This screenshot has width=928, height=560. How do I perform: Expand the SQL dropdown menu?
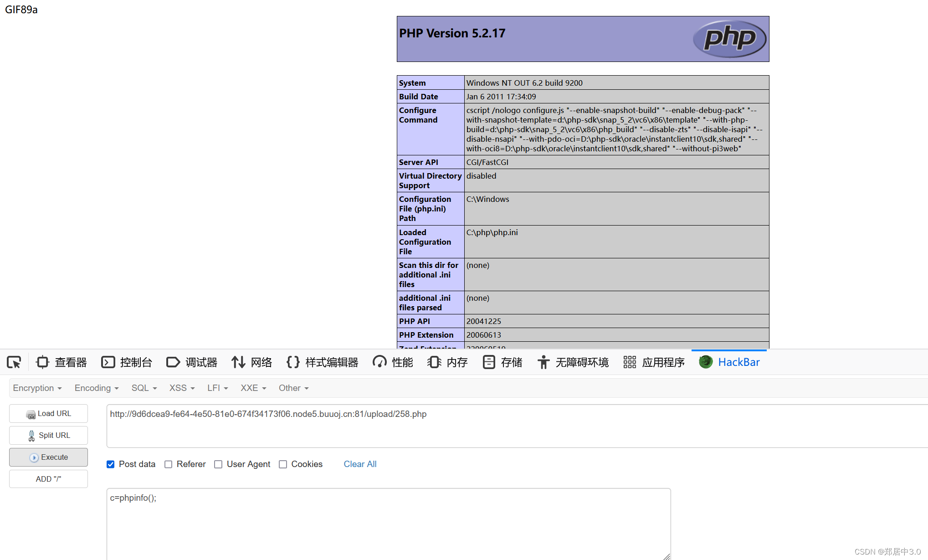tap(144, 388)
